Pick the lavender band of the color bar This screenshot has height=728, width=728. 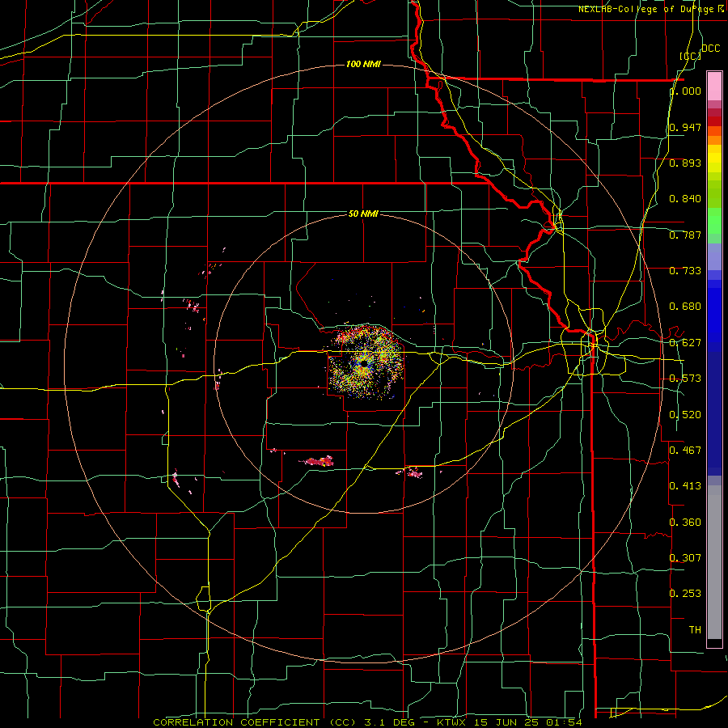[x=714, y=256]
